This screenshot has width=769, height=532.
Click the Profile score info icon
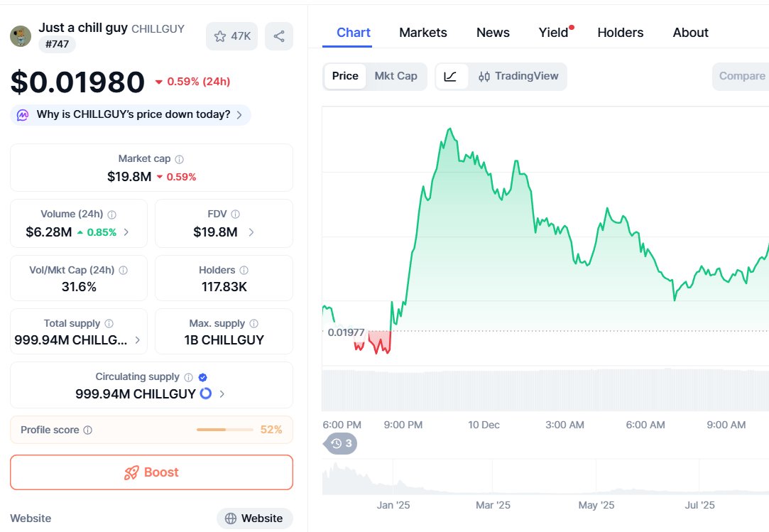click(87, 430)
